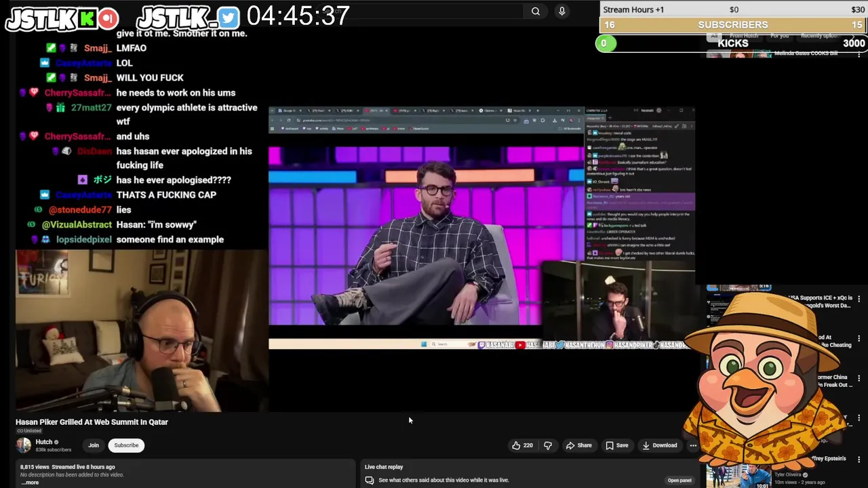Share the Hasan Piker video
This screenshot has width=868, height=488.
[578, 445]
